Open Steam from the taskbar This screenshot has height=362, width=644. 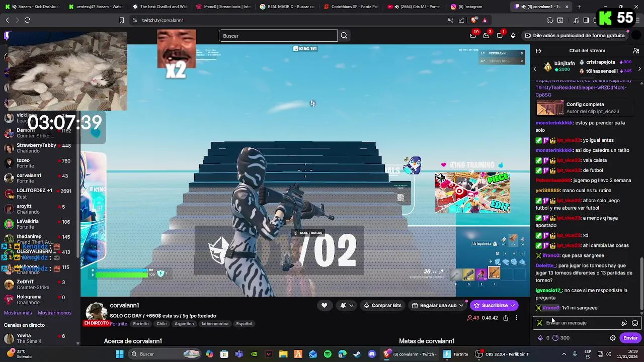point(357,354)
